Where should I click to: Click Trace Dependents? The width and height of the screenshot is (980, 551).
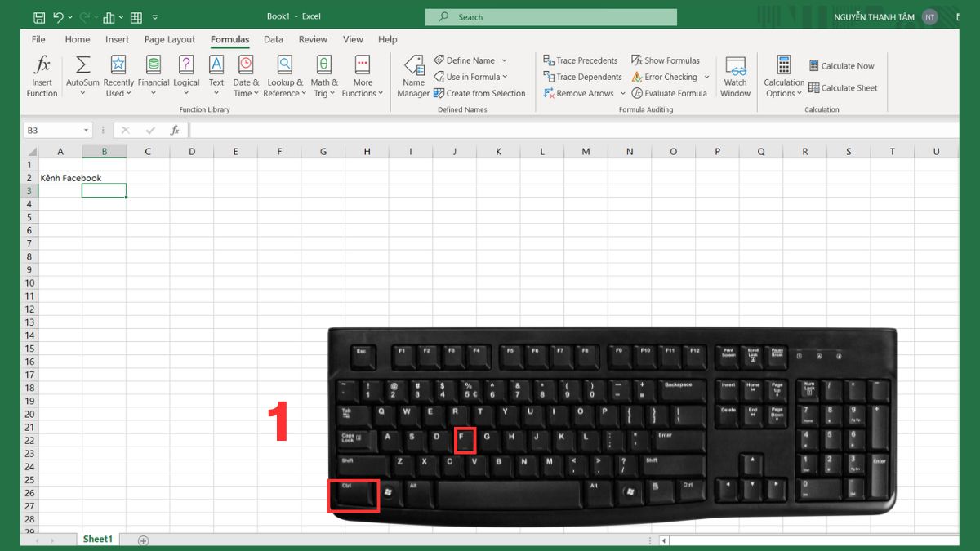point(583,77)
